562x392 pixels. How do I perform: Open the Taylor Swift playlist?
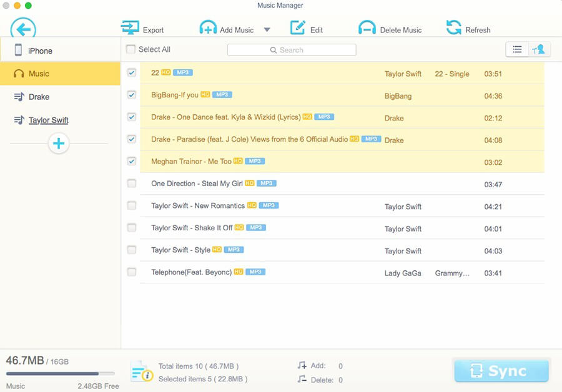tap(48, 120)
